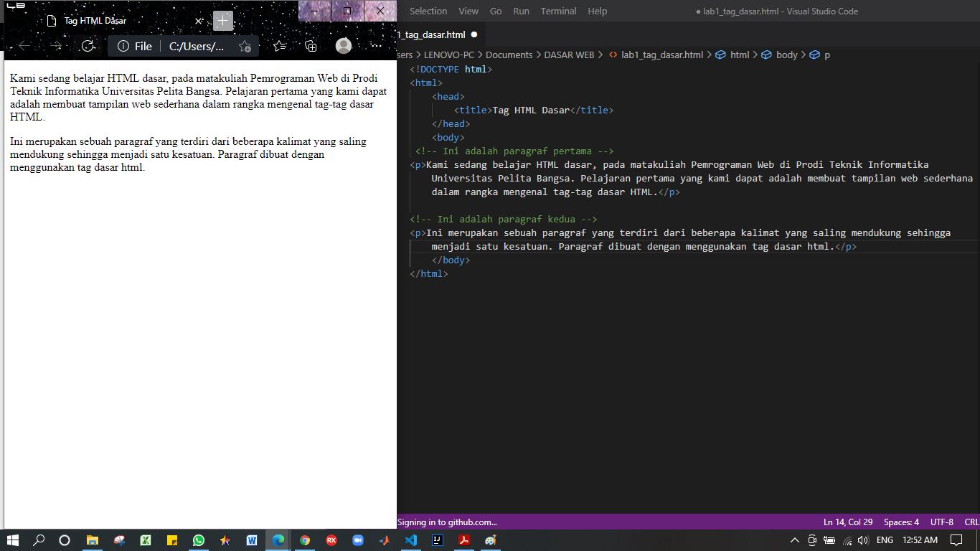Open MATLAB from taskbar
Viewport: 980px width, 551px height.
[385, 540]
